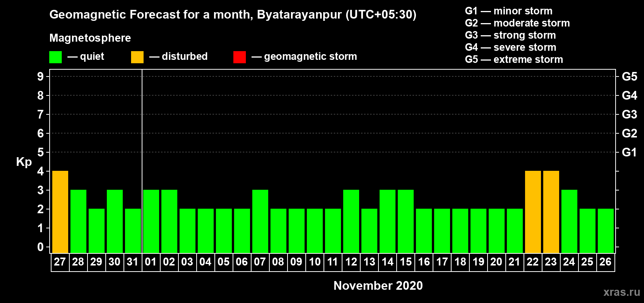
Task: Select the green bar for day 12
Action: [x=351, y=221]
